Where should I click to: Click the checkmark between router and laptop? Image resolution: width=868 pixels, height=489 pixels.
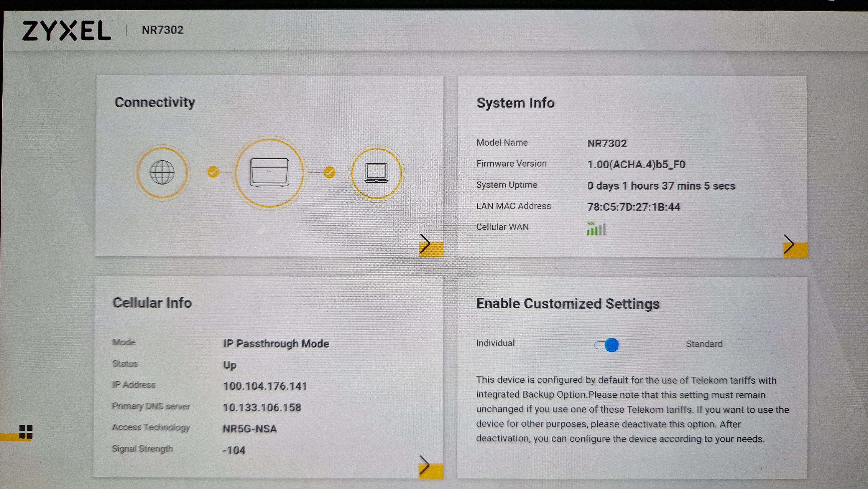coord(329,172)
